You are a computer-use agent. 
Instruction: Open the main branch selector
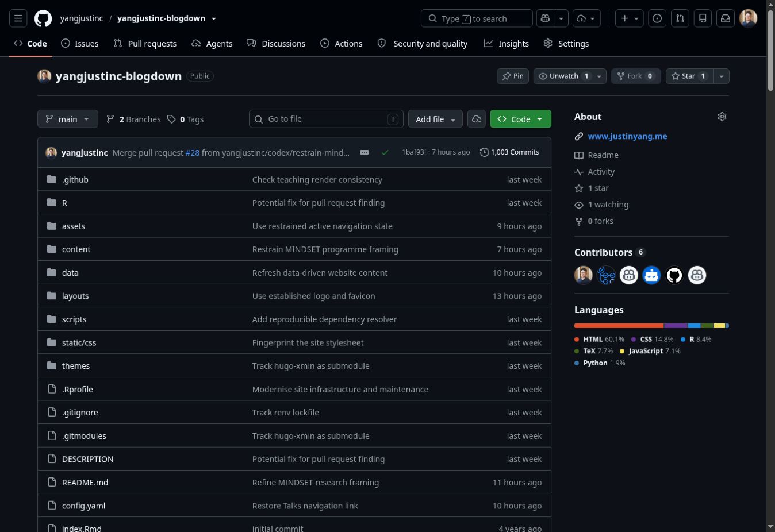[x=68, y=119]
